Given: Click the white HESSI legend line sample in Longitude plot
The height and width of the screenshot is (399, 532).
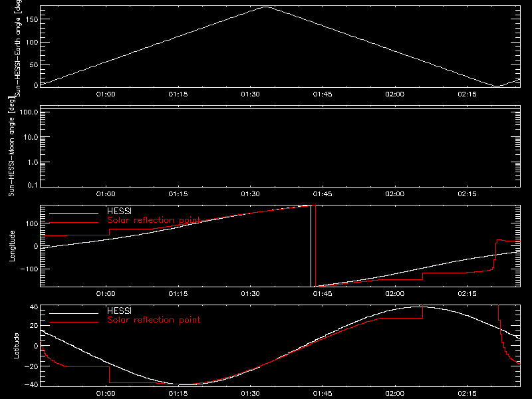Looking at the screenshot, I should point(74,213).
